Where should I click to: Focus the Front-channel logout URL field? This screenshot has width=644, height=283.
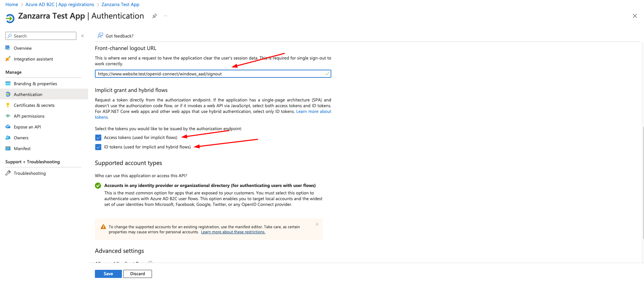(x=213, y=74)
